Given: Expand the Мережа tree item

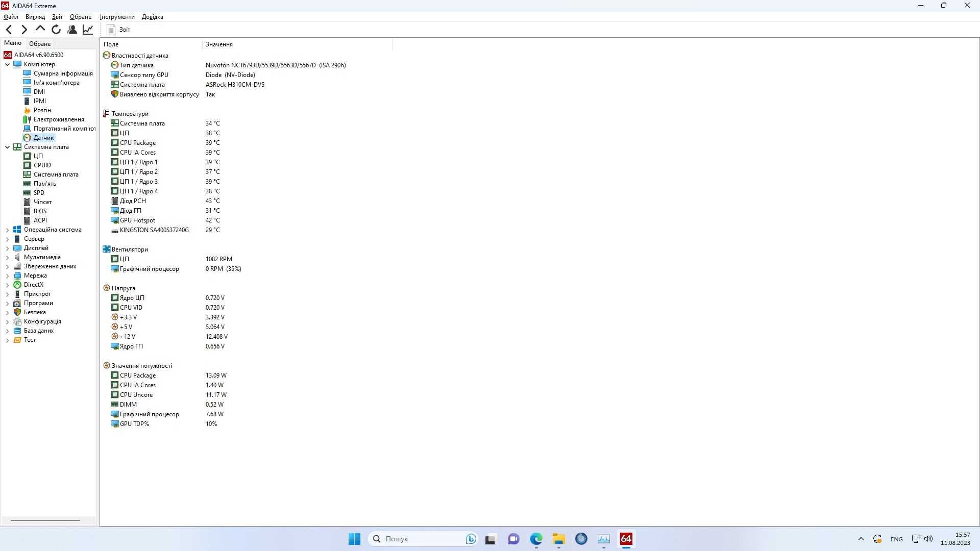Looking at the screenshot, I should click(x=8, y=275).
